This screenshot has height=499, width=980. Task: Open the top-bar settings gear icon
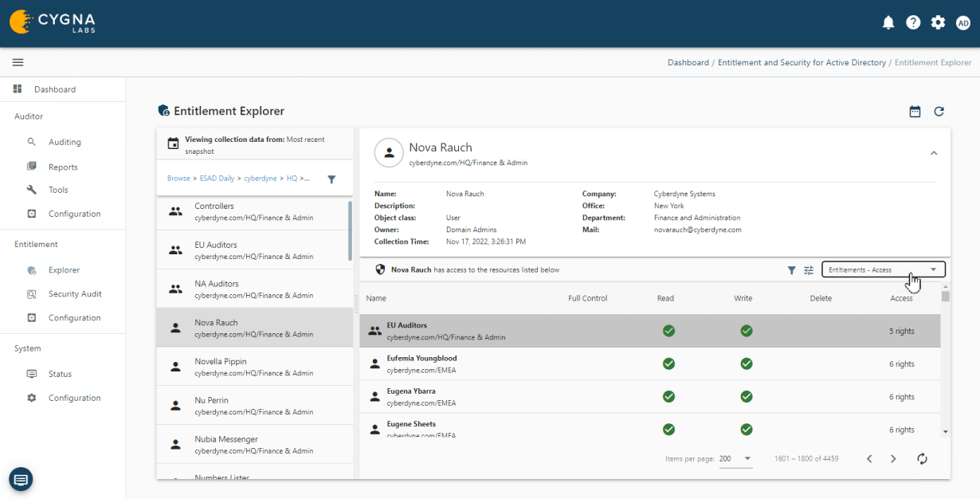tap(938, 22)
